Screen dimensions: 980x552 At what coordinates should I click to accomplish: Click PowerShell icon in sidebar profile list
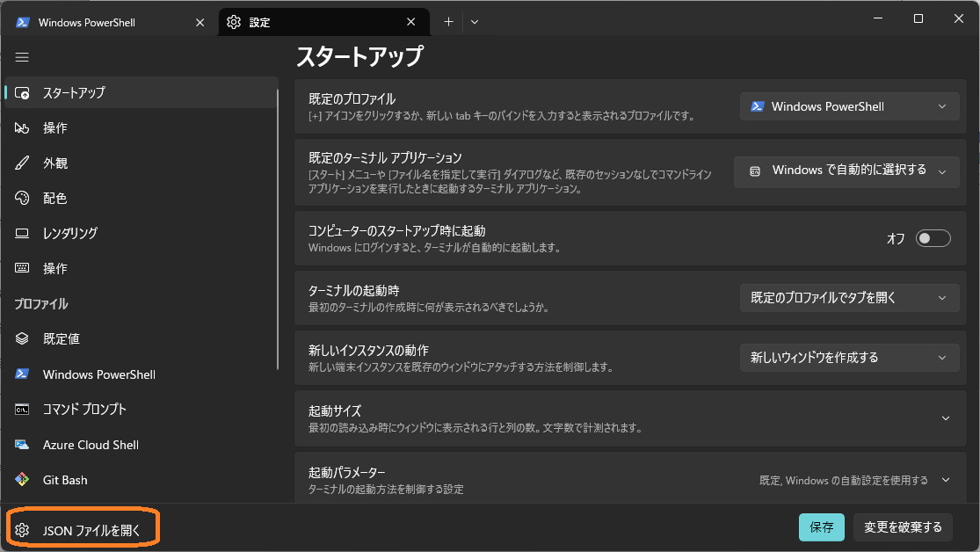coord(22,374)
